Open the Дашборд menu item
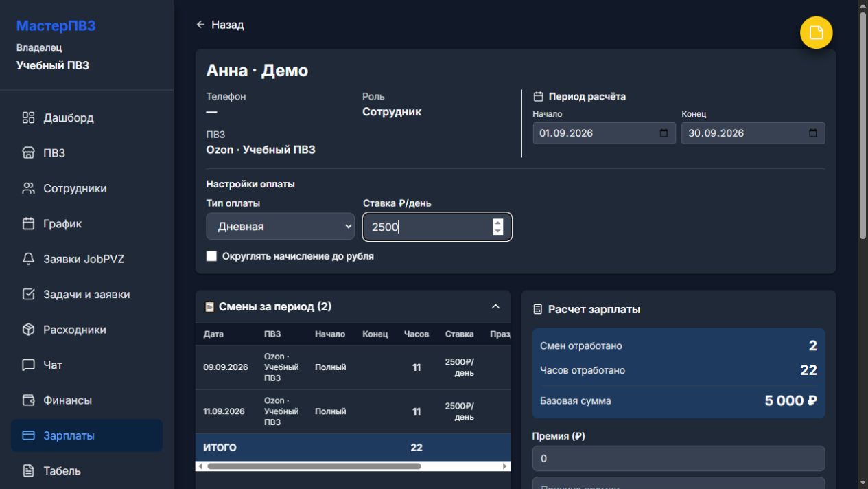 tap(86, 117)
